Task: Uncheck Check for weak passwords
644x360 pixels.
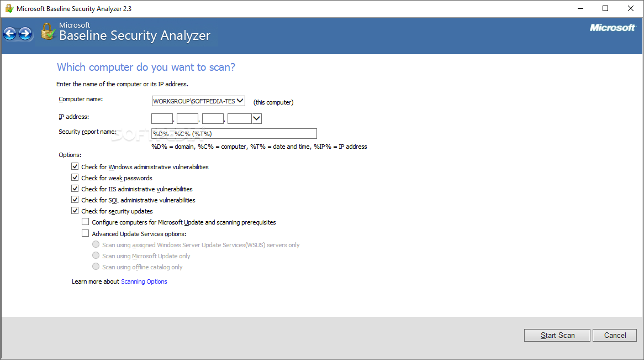Action: point(75,178)
